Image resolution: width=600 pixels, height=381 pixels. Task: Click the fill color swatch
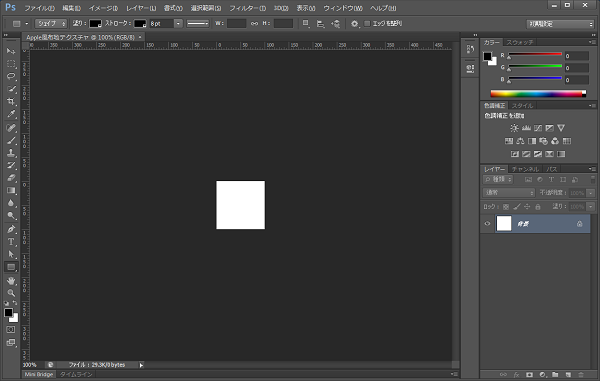point(95,24)
